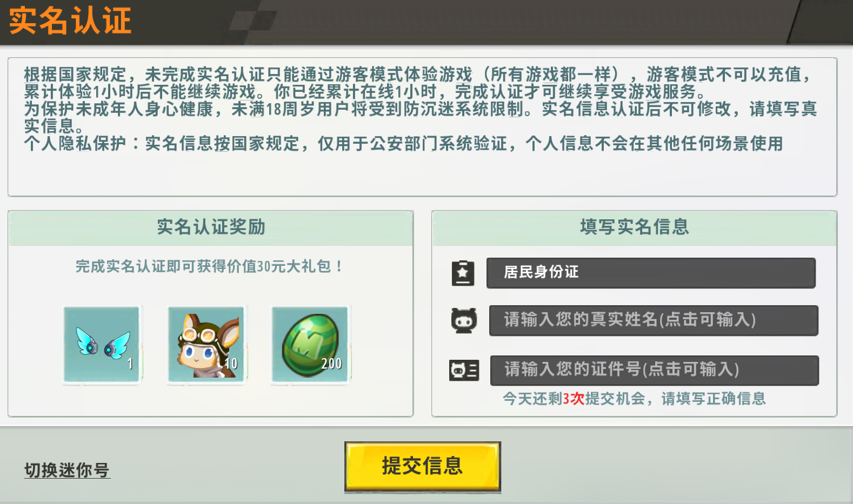Focus the 请输入您的真实姓名 input field
This screenshot has height=504, width=853.
(x=654, y=320)
